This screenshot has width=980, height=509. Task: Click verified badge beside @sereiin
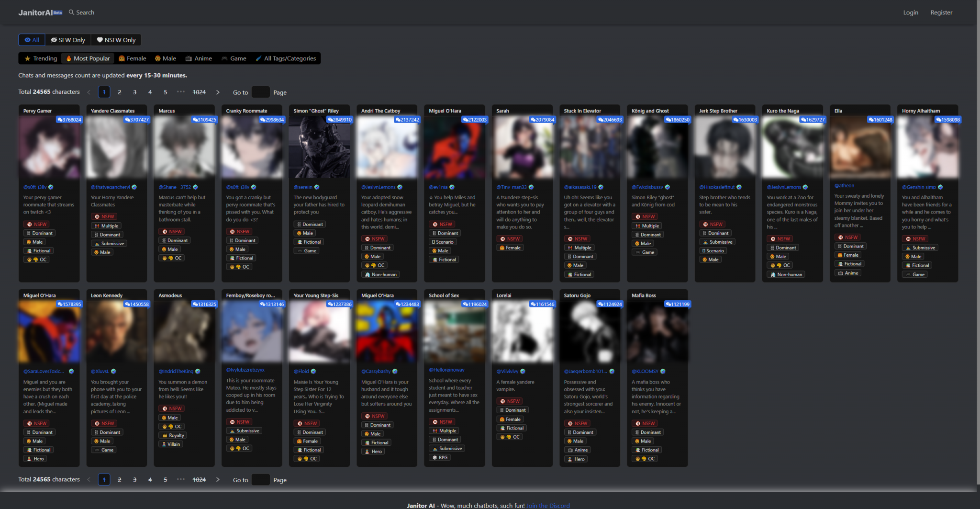[x=317, y=187]
